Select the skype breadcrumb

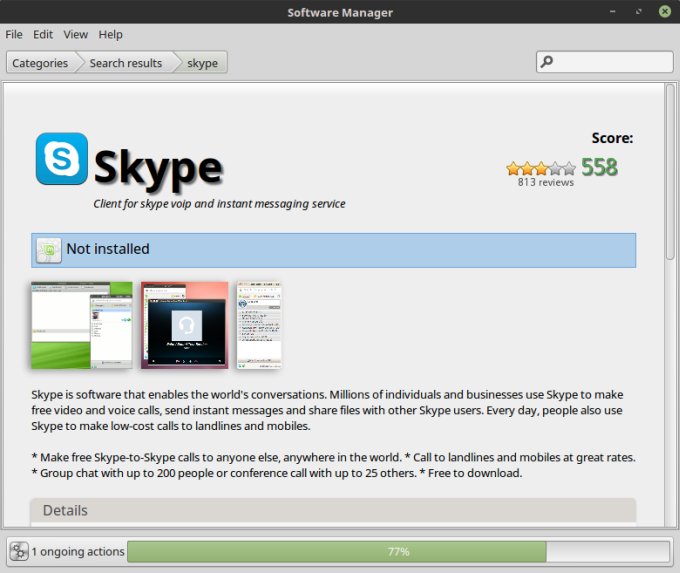(203, 63)
